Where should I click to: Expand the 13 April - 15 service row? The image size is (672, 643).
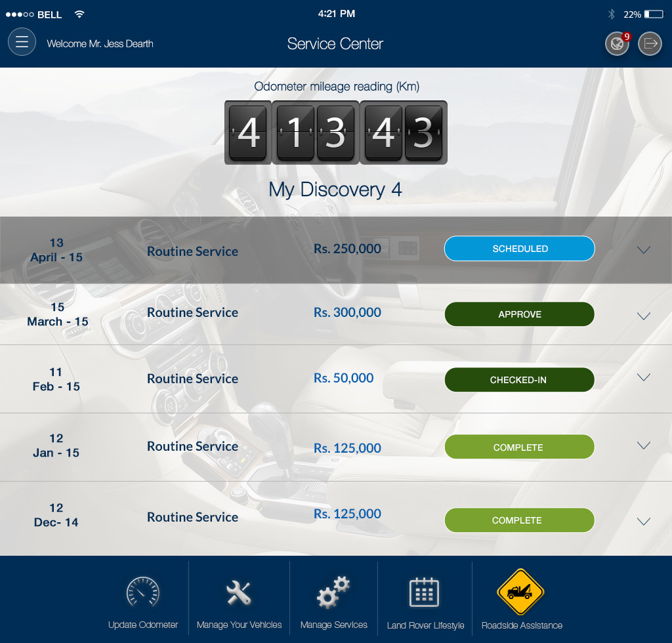644,250
